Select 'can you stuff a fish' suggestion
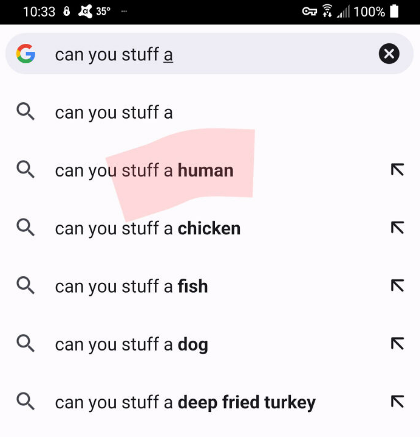Screen dimensions: 420x437 tap(210, 286)
